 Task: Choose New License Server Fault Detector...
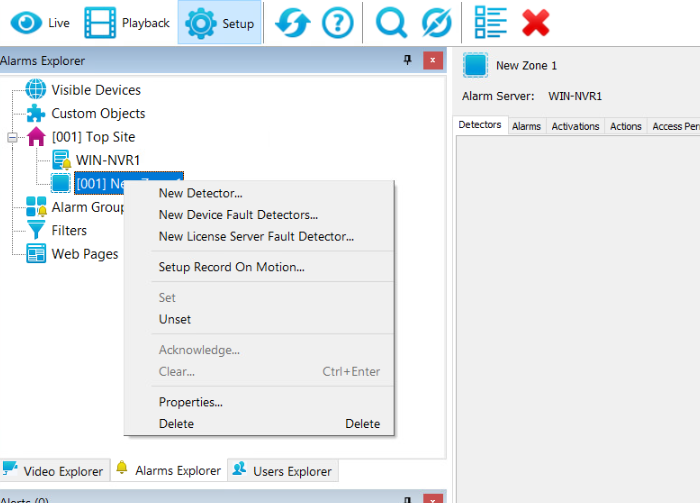[x=259, y=237]
